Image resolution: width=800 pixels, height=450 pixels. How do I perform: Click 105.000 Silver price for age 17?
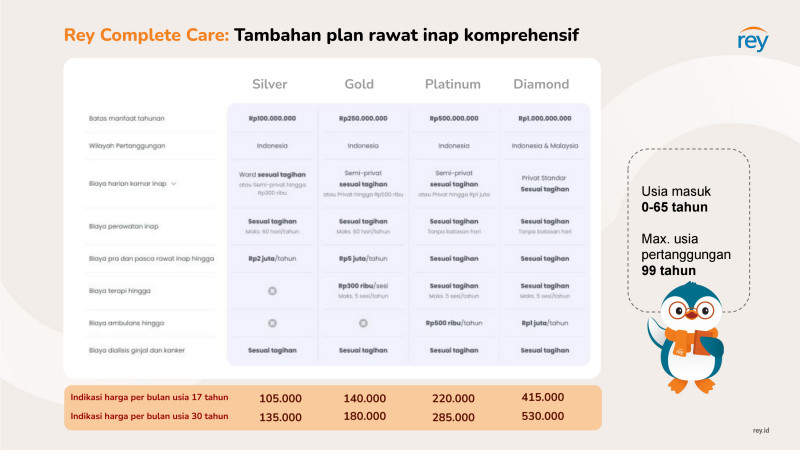point(281,398)
